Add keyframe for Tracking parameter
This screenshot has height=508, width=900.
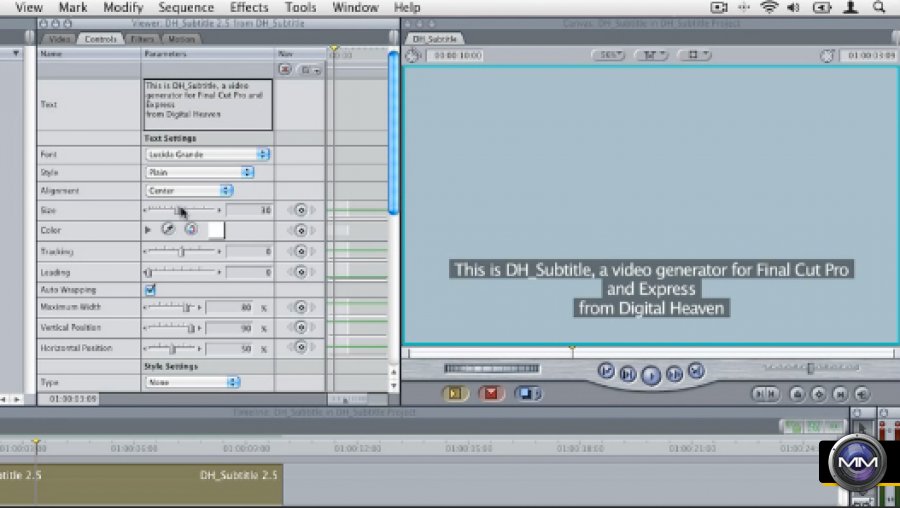[300, 251]
